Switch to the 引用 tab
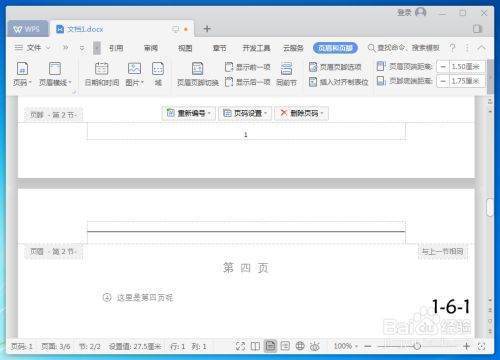Screen dimensions: 500x360 click(116, 48)
